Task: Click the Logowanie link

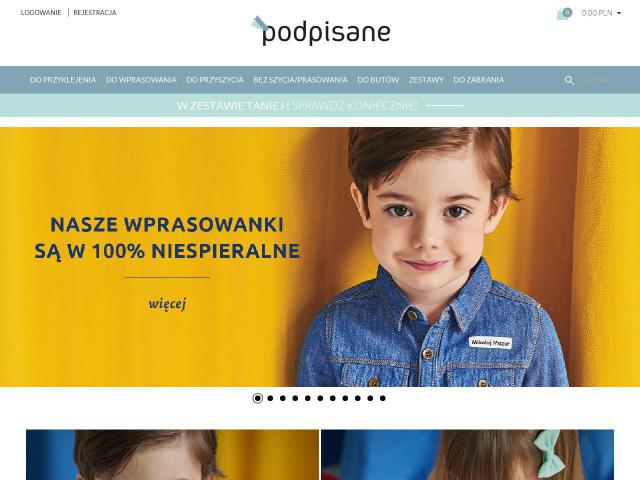Action: (41, 13)
